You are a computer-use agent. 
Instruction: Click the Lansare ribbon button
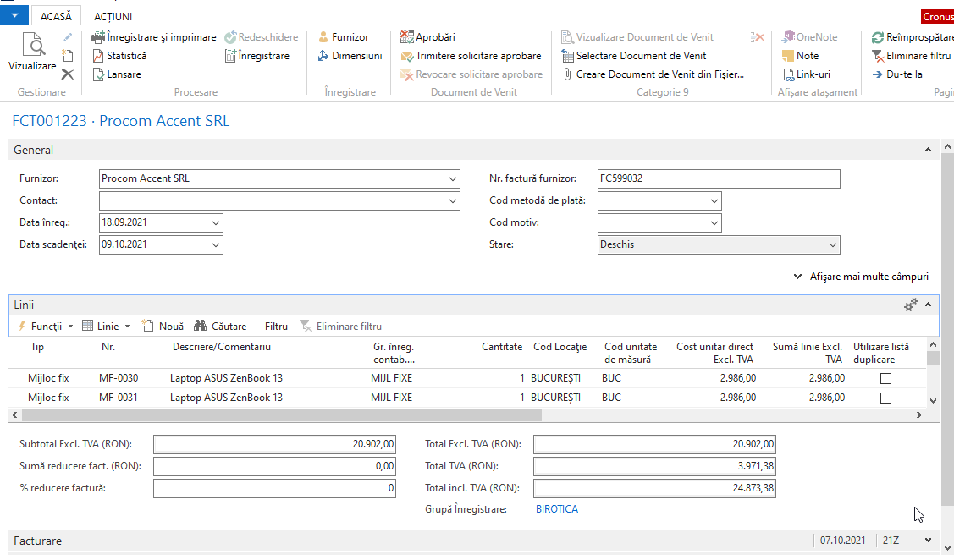117,74
